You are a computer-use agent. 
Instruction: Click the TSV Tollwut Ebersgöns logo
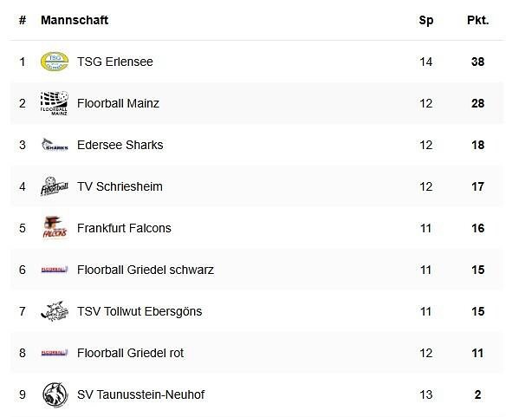tap(55, 311)
